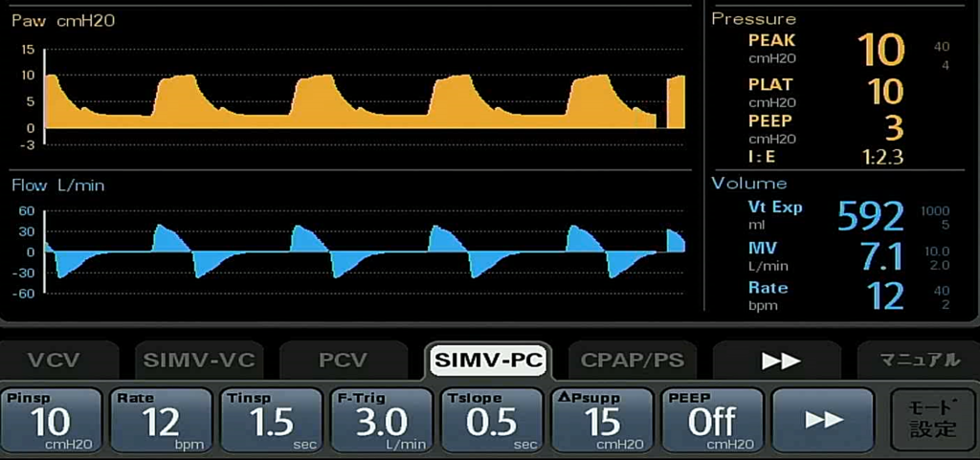
Task: Click the Flow L/min waveform graph
Action: pyautogui.click(x=364, y=252)
